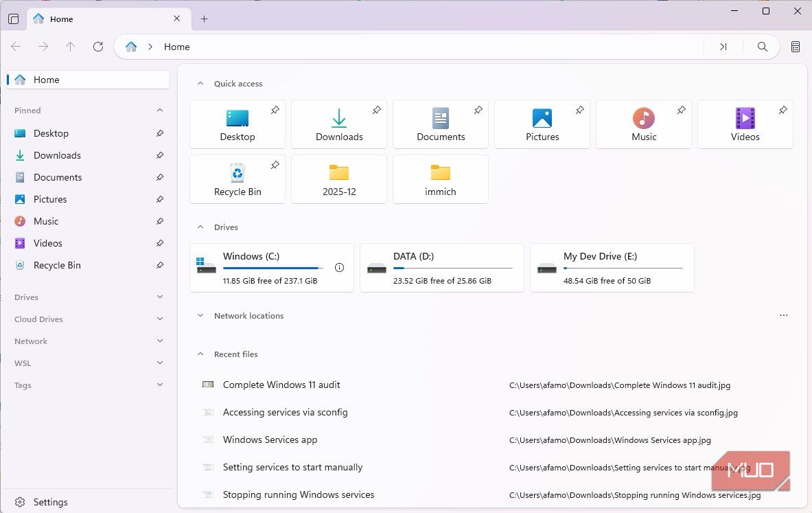The width and height of the screenshot is (812, 513).
Task: Open the 2025-12 folder card
Action: [x=338, y=179]
